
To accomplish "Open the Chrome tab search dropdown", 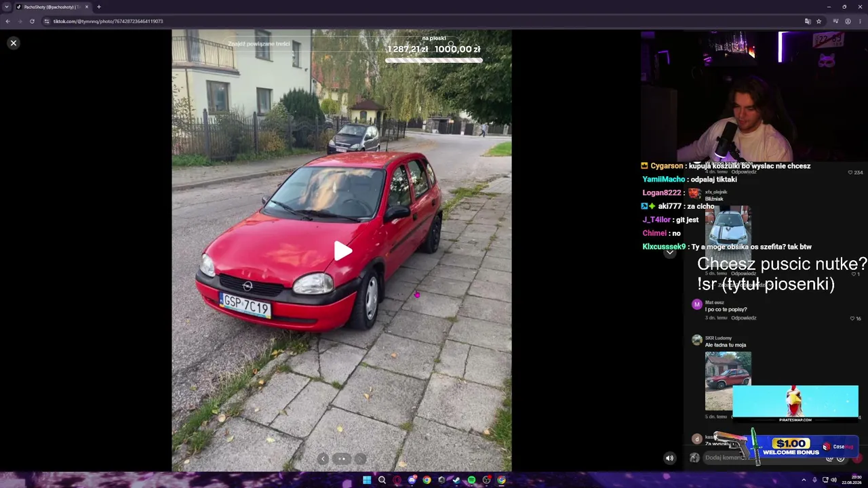I will pos(7,7).
